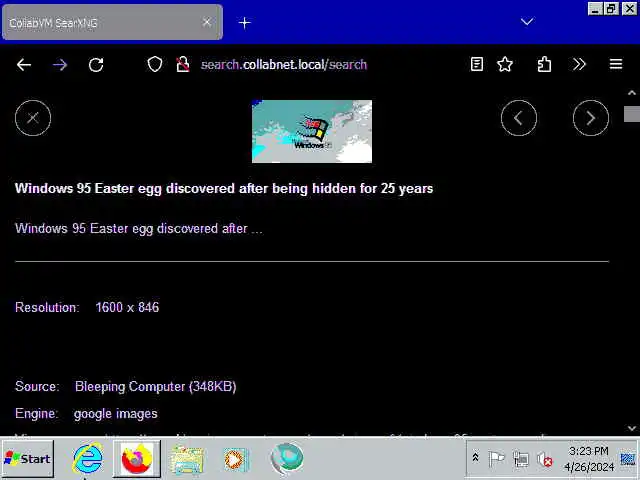Open the Windows Start menu
640x480 pixels.
coord(28,459)
